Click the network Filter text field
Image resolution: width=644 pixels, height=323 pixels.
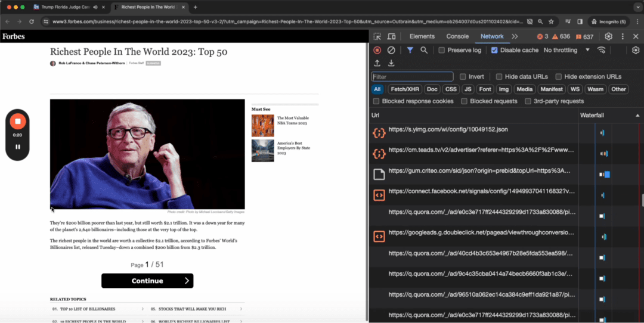point(412,77)
